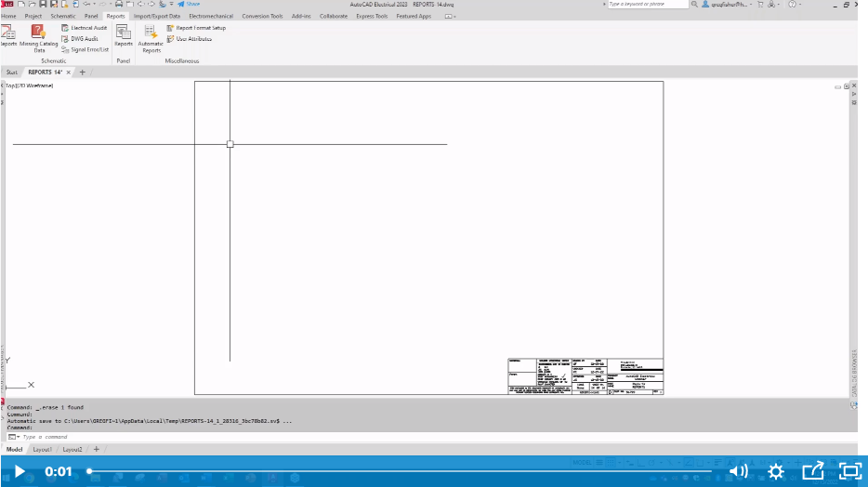This screenshot has height=487, width=868.
Task: Save the drawing with the Save icon
Action: click(x=43, y=4)
